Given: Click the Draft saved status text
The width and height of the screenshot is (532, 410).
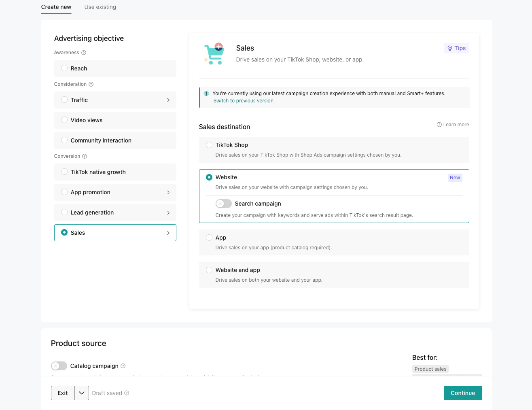Looking at the screenshot, I should [107, 393].
